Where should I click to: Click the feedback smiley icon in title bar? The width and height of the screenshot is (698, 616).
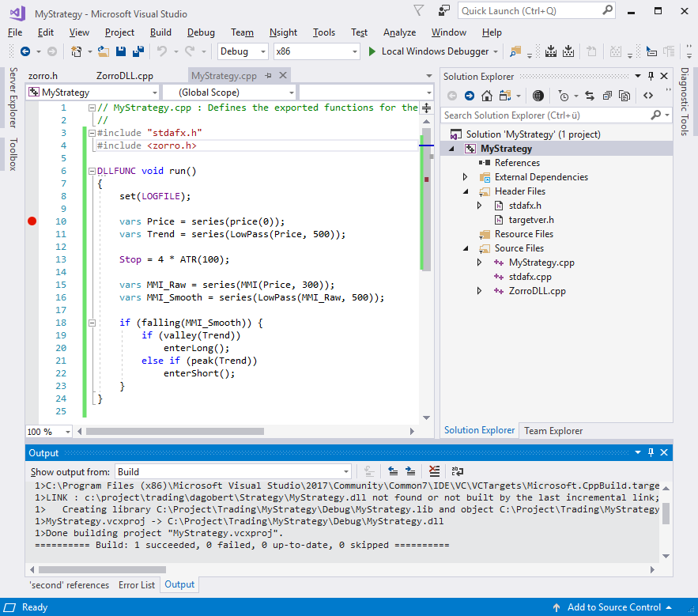point(444,11)
